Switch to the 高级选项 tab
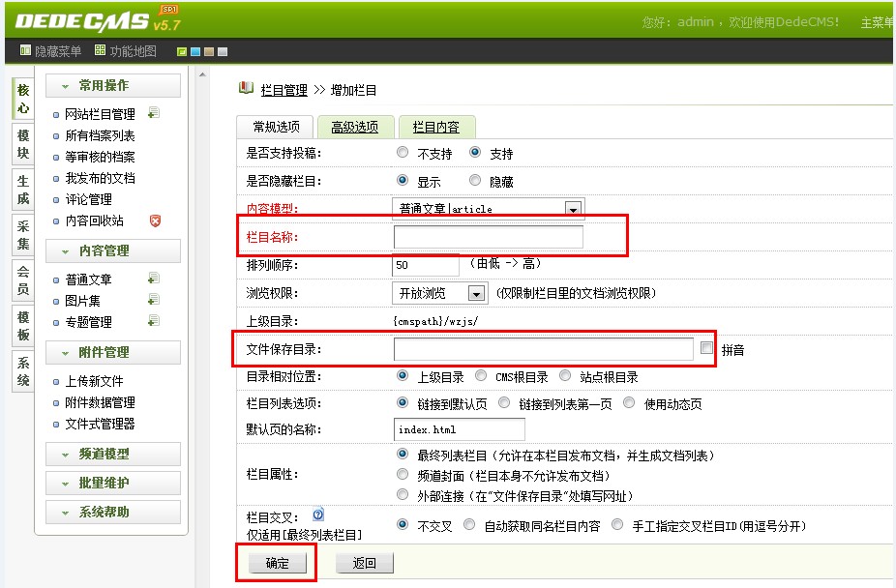This screenshot has height=588, width=896. point(355,127)
